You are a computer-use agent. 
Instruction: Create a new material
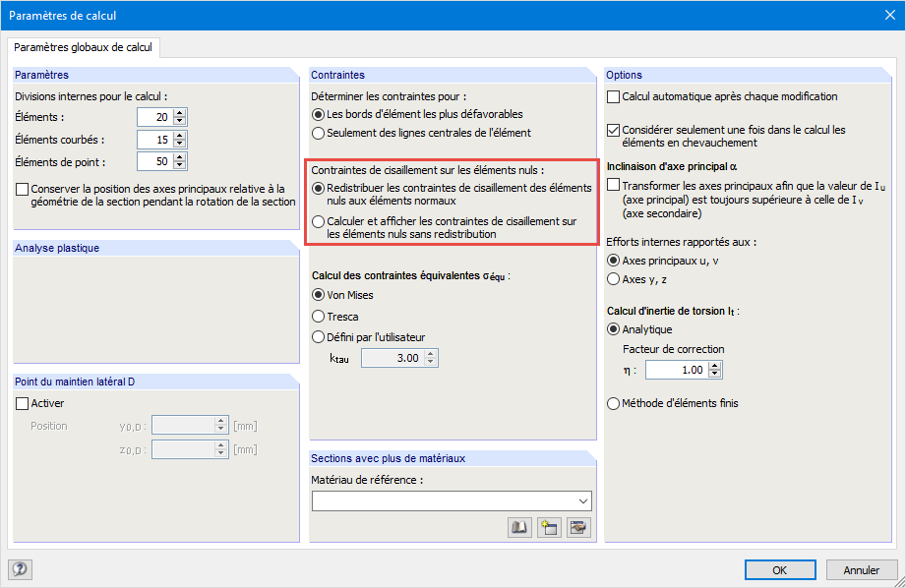(549, 527)
